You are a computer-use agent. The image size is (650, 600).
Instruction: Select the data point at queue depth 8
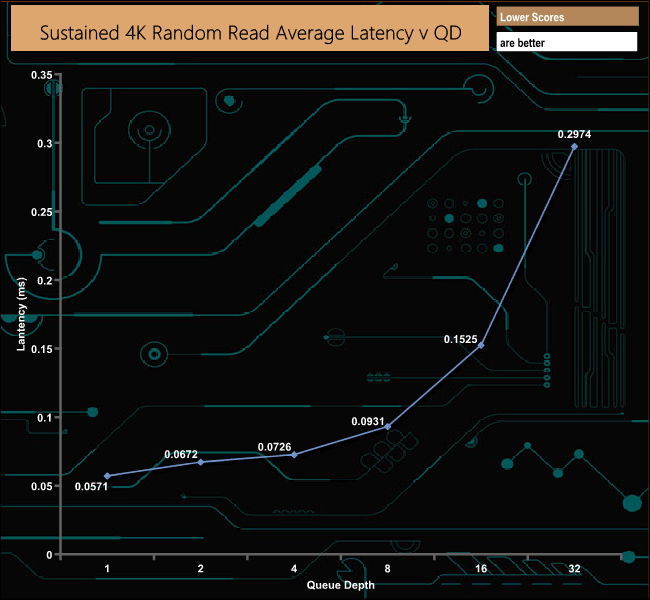click(388, 427)
